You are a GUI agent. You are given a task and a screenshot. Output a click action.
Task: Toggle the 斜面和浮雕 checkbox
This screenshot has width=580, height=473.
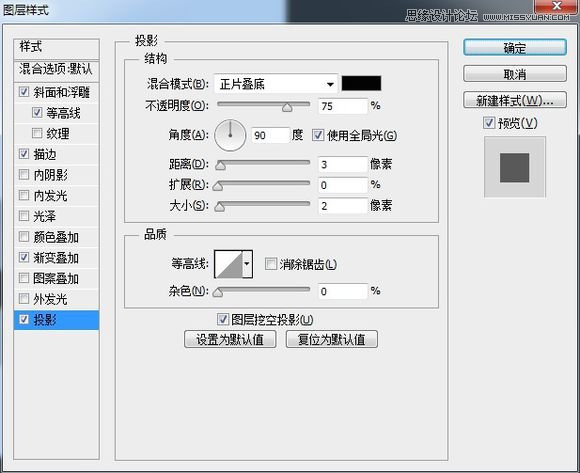pos(24,92)
